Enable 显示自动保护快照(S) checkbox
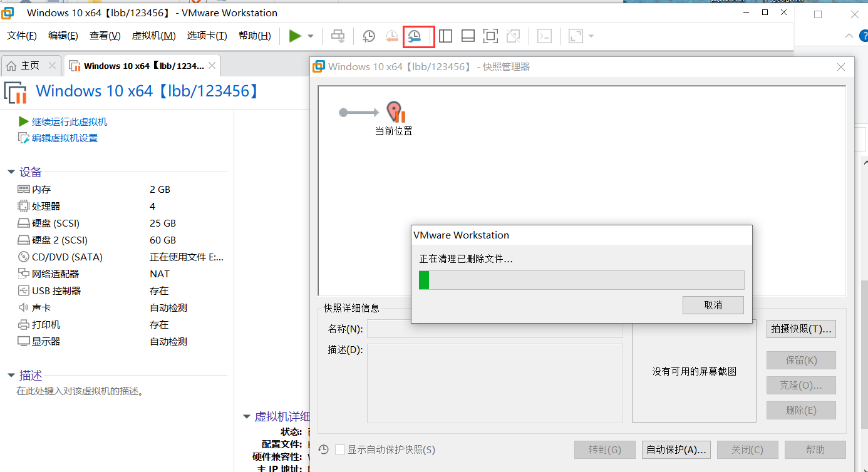Screen dimensions: 868x472 (x=340, y=449)
